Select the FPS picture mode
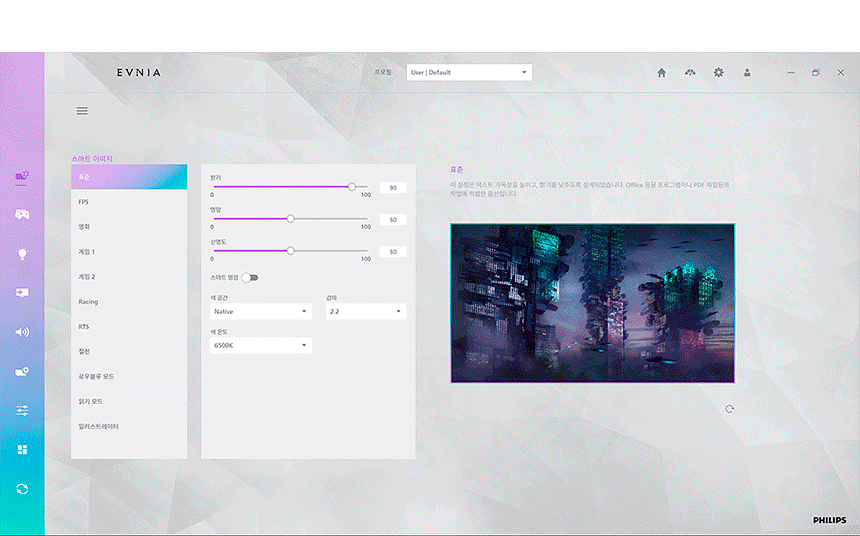The width and height of the screenshot is (860, 536). (x=128, y=202)
